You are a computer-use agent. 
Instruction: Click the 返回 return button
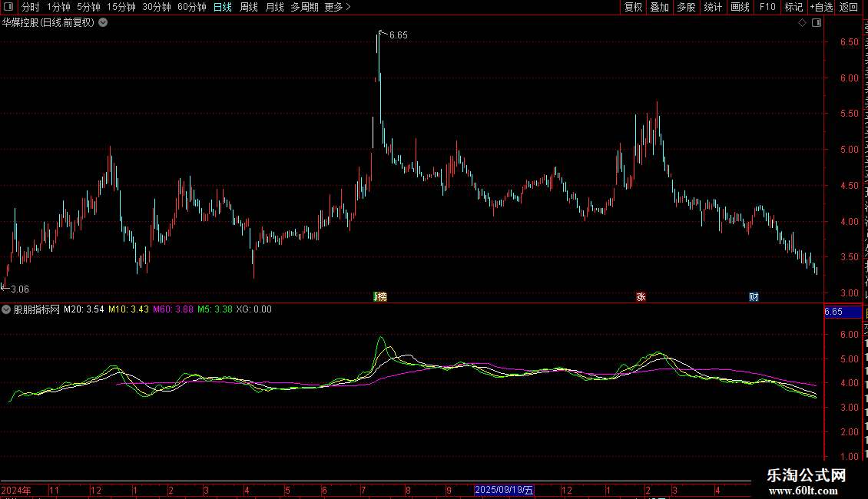(848, 7)
